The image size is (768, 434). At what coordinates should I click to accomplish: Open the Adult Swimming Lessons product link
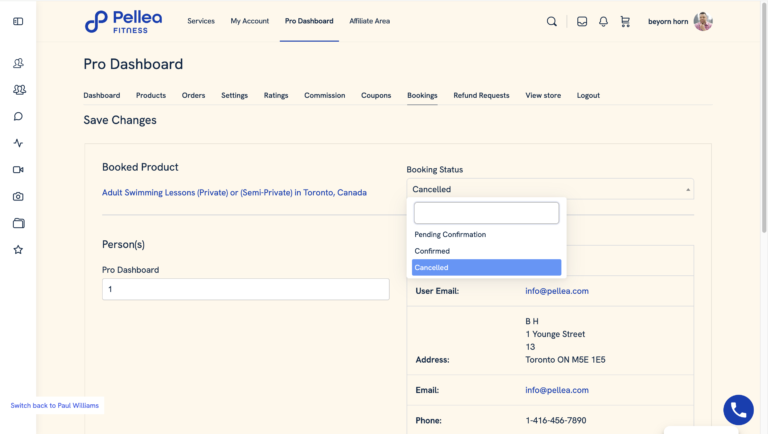click(234, 193)
